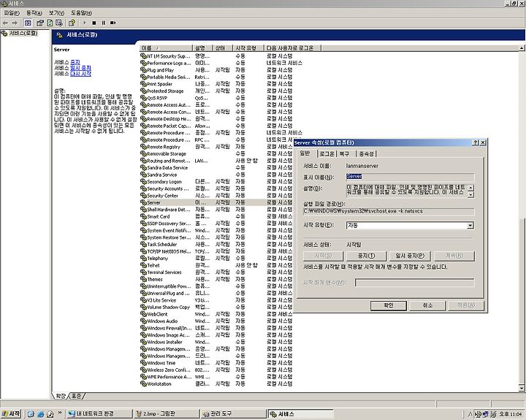Click the gear icon beside Task Scheduler
This screenshot has height=420, width=526.
143,244
